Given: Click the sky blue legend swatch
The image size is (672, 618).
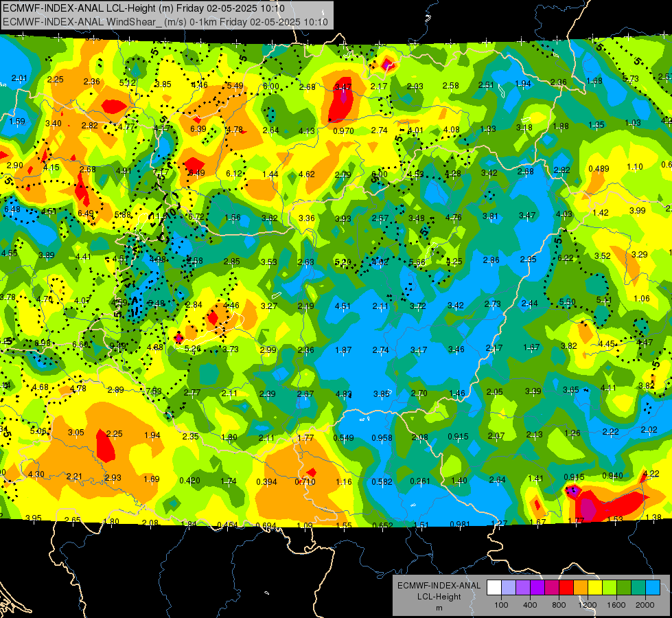Looking at the screenshot, I should click(x=653, y=588).
